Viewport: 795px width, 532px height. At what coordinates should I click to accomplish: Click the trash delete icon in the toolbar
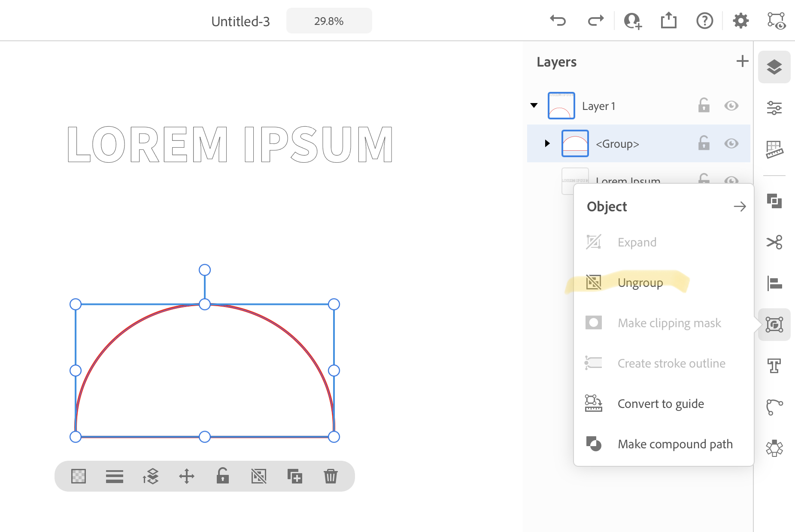331,476
